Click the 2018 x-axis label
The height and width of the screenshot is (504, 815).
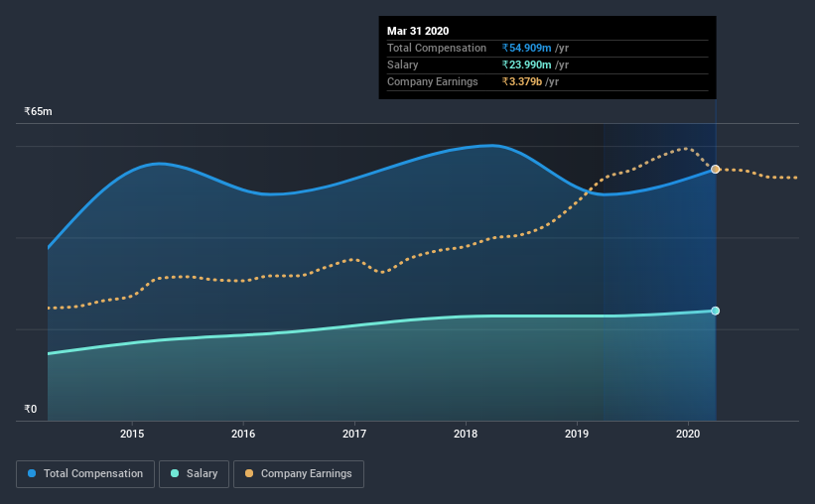tap(466, 434)
